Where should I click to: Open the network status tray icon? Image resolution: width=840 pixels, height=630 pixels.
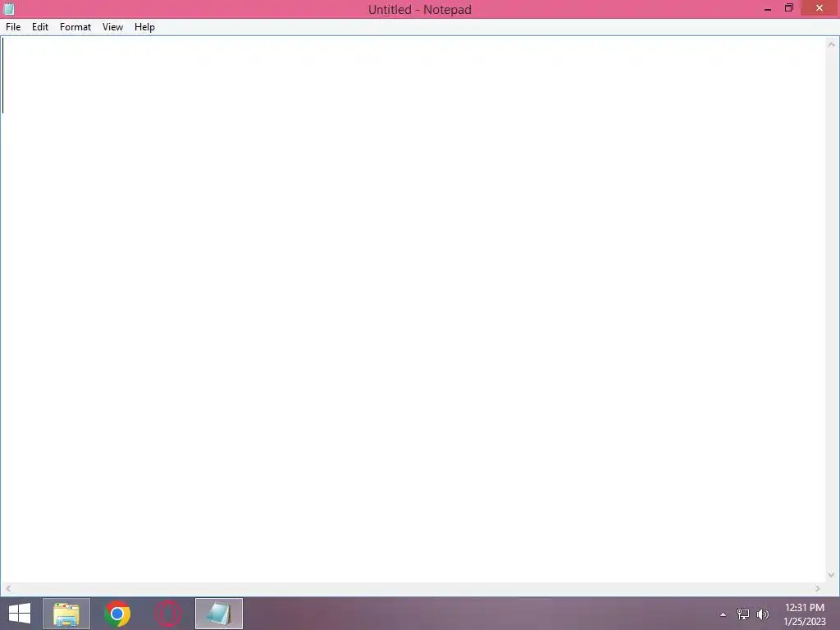pyautogui.click(x=743, y=614)
